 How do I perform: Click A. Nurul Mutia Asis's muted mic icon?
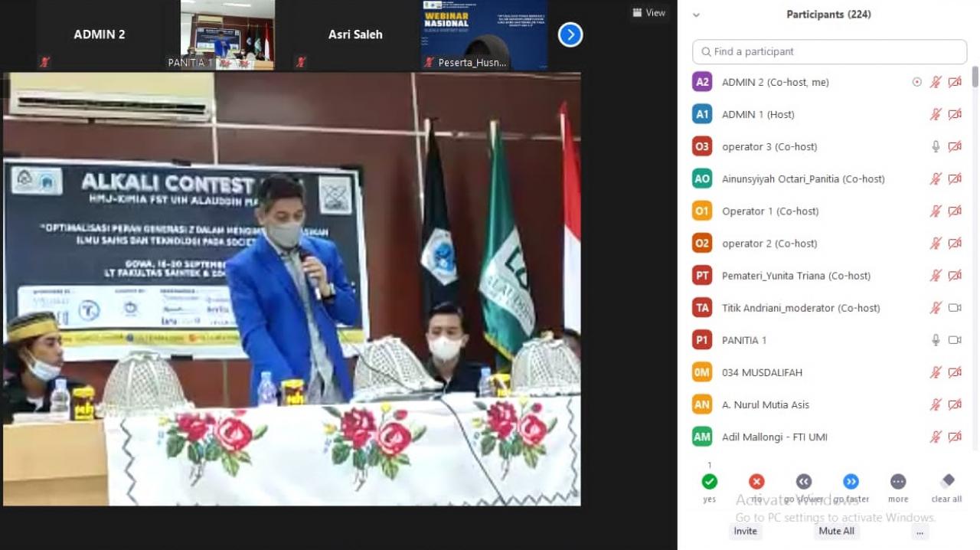tap(935, 404)
